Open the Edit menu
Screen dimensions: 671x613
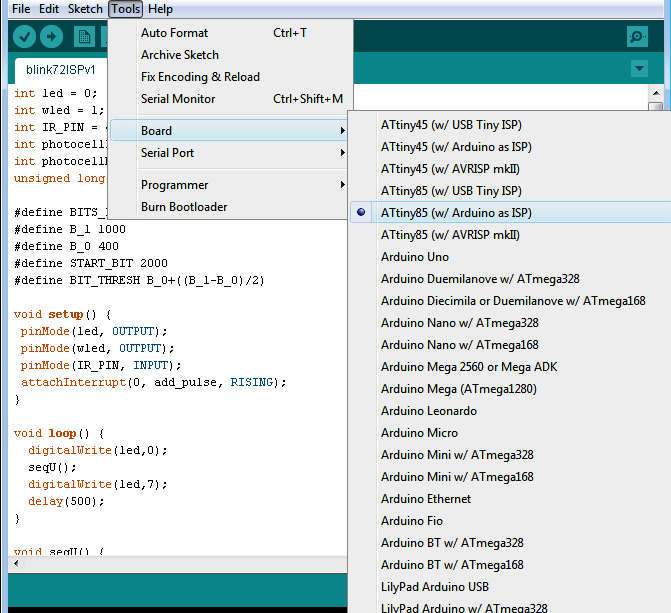[49, 9]
